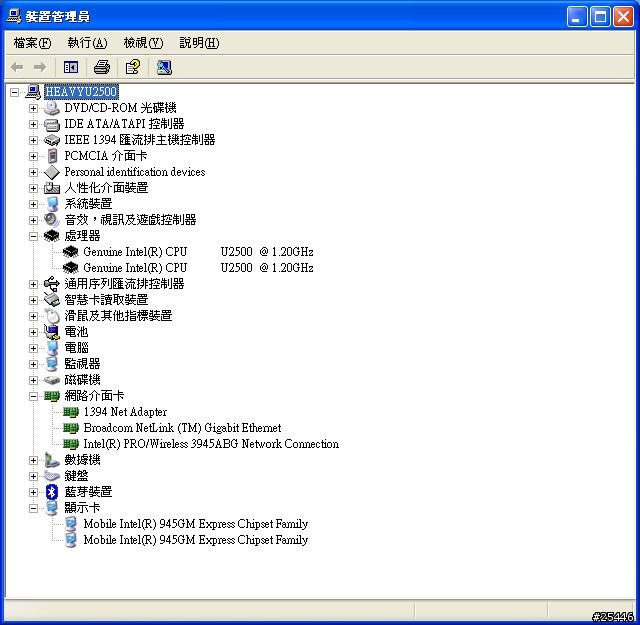The image size is (640, 625).
Task: Maximize the 裝置管理員 window
Action: [600, 17]
